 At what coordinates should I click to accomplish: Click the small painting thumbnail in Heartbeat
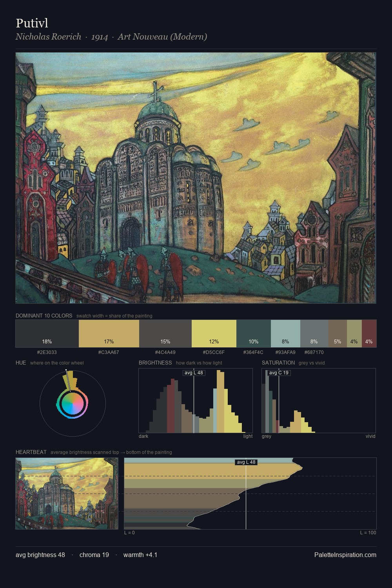click(x=67, y=494)
